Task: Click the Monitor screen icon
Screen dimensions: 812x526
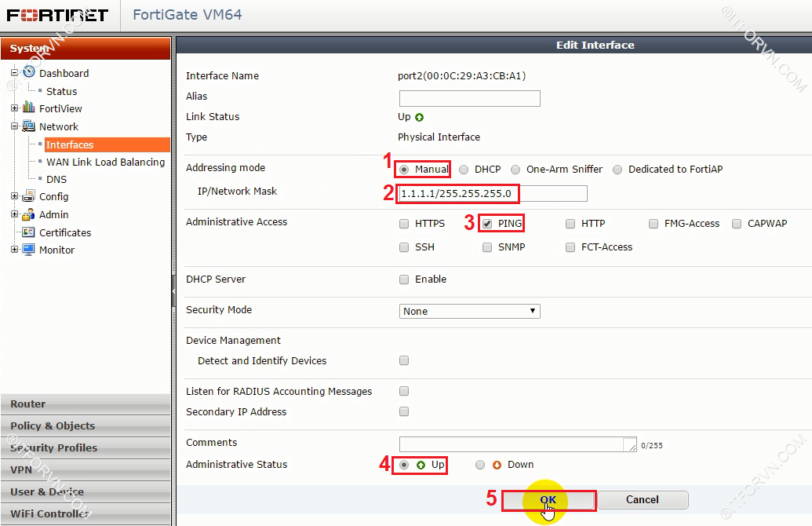Action: (29, 250)
